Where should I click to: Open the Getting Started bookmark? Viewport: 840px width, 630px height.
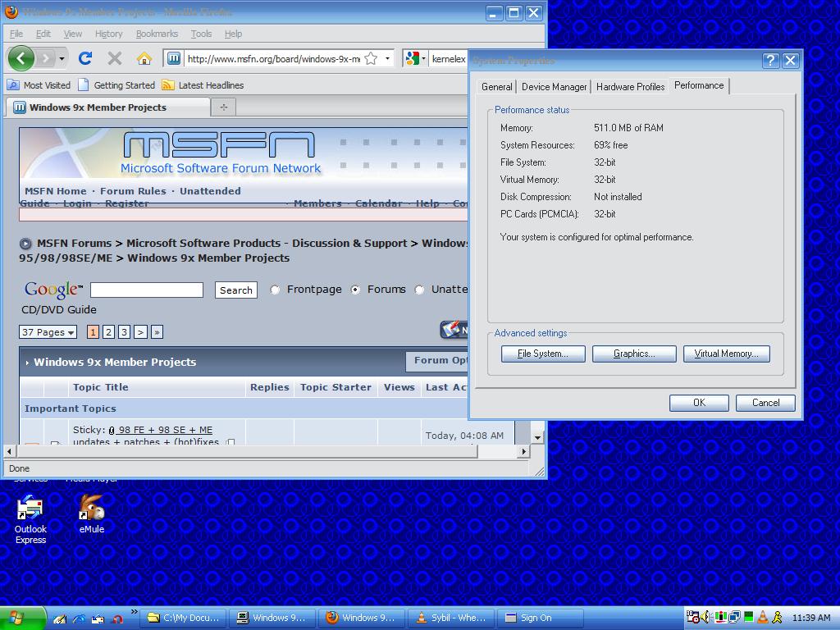pyautogui.click(x=116, y=85)
